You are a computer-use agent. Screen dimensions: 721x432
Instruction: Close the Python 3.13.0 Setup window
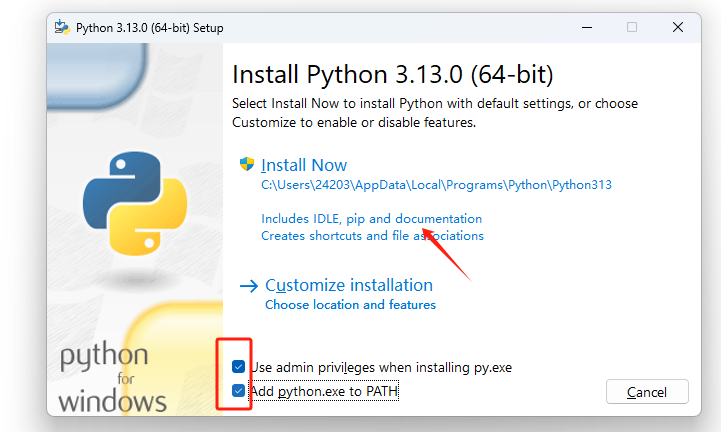678,27
